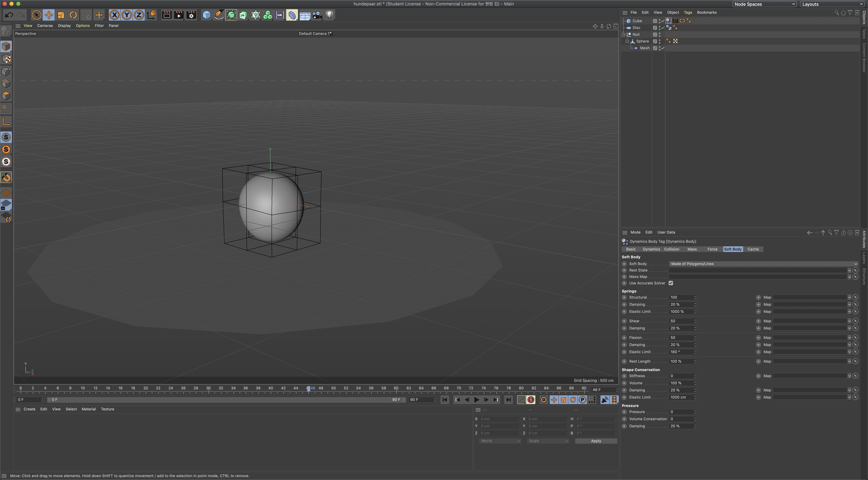Open Create menu in Material Manager
This screenshot has width=868, height=480.
click(29, 409)
